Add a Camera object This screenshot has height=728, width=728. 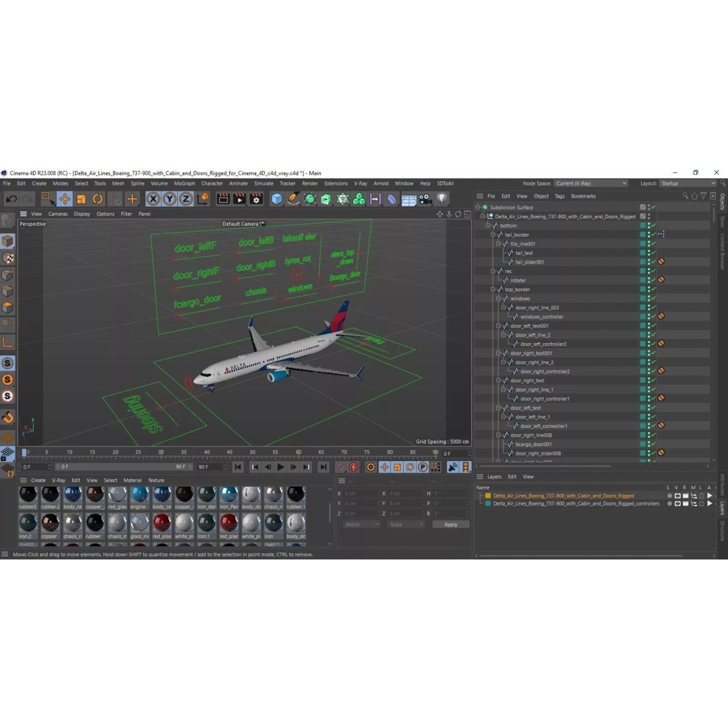(425, 199)
